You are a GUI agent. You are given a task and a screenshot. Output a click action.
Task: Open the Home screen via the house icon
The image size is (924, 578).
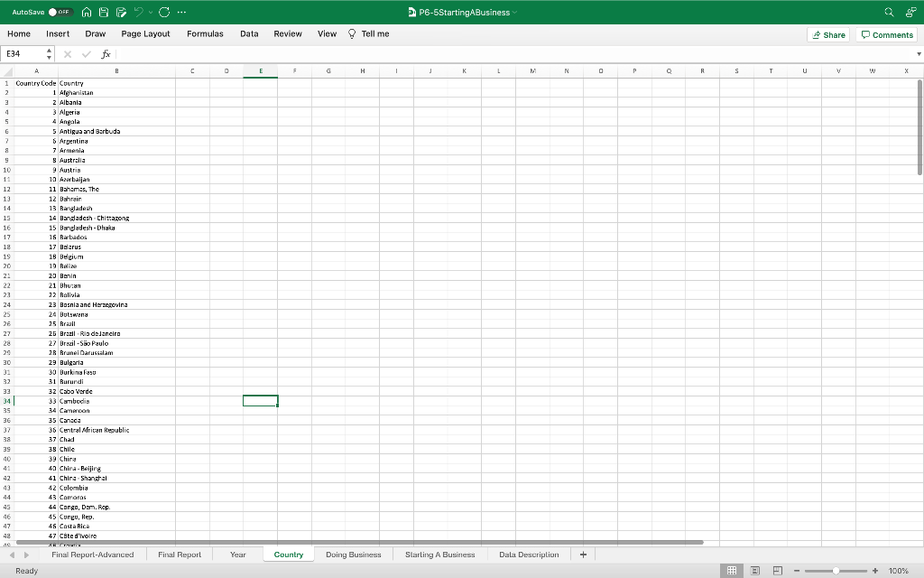(x=87, y=12)
